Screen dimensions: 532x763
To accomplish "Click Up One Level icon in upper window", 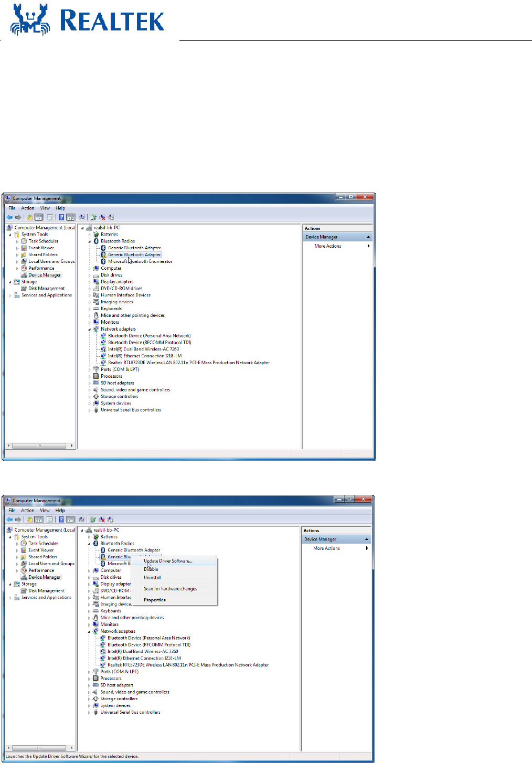I will tap(30, 217).
